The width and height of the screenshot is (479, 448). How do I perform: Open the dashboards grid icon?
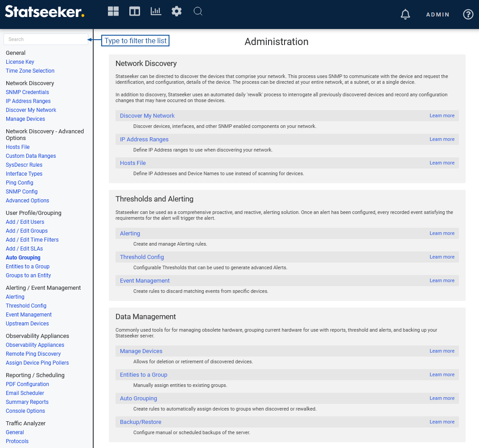pos(113,12)
